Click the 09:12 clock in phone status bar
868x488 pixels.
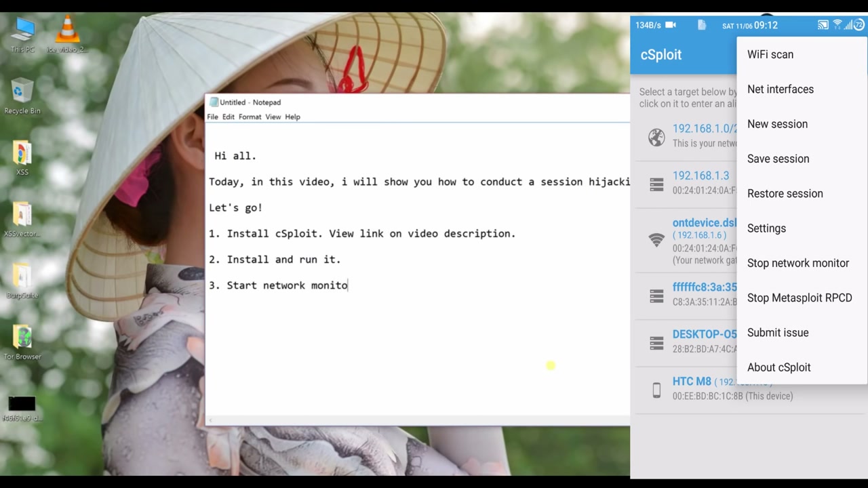(766, 25)
